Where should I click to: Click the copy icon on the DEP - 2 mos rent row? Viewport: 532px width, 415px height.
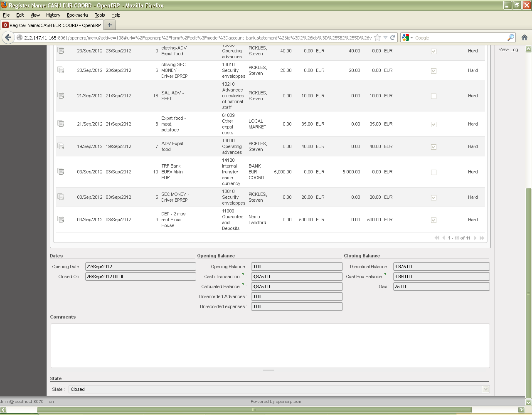(x=61, y=220)
